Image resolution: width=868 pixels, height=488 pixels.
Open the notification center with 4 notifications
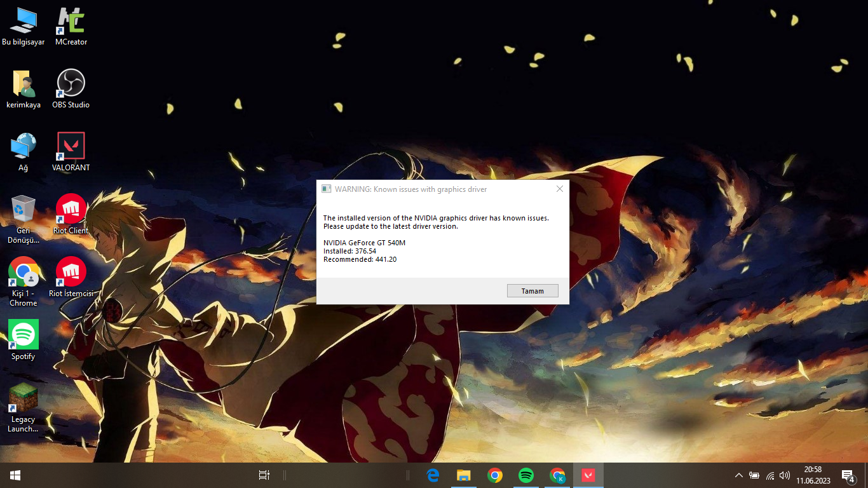pyautogui.click(x=848, y=475)
